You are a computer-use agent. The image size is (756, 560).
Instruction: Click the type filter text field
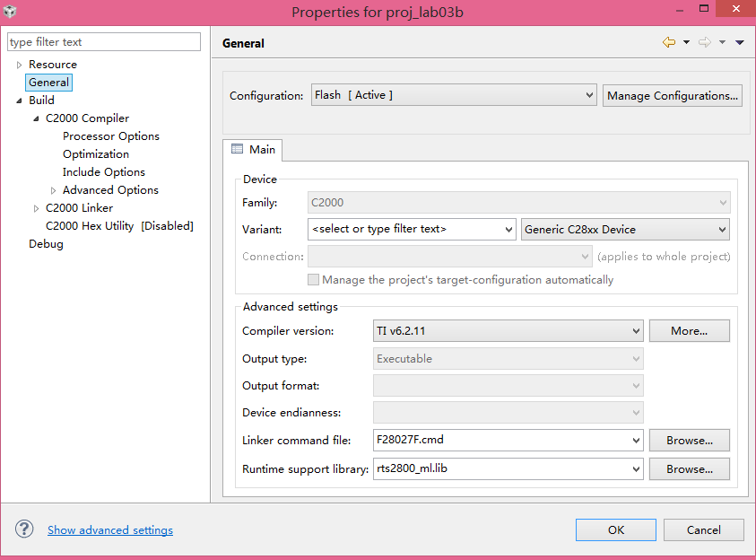[104, 42]
